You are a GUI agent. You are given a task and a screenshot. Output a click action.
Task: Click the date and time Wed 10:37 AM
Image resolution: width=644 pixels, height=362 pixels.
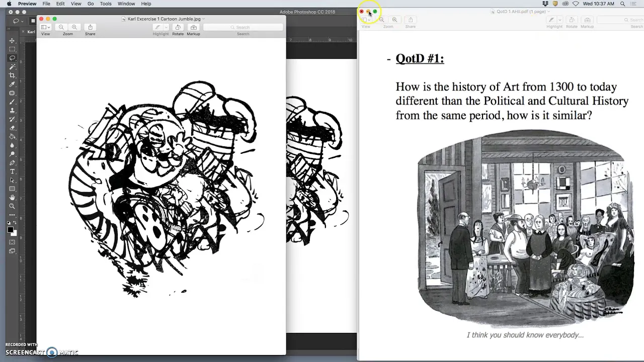point(599,4)
